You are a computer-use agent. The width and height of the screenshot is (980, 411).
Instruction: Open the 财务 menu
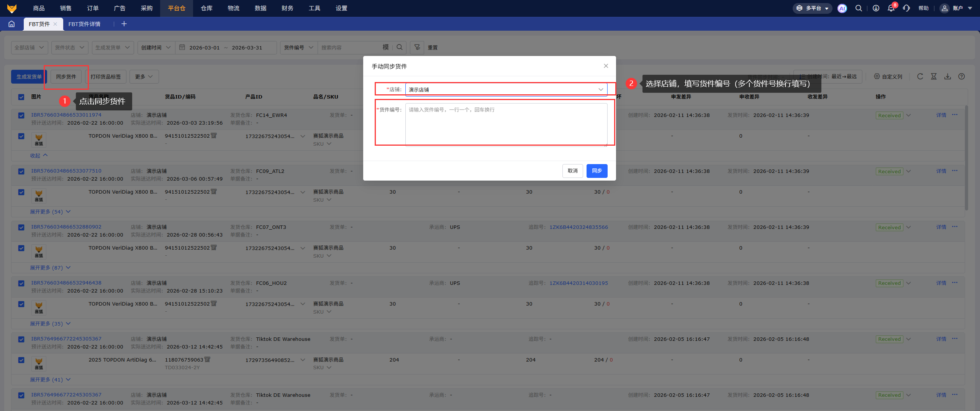click(287, 8)
